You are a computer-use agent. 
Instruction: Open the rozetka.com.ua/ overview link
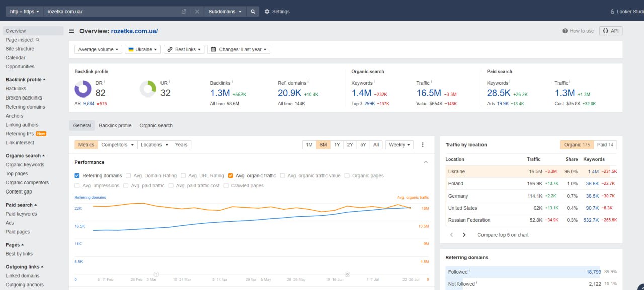[x=134, y=31]
